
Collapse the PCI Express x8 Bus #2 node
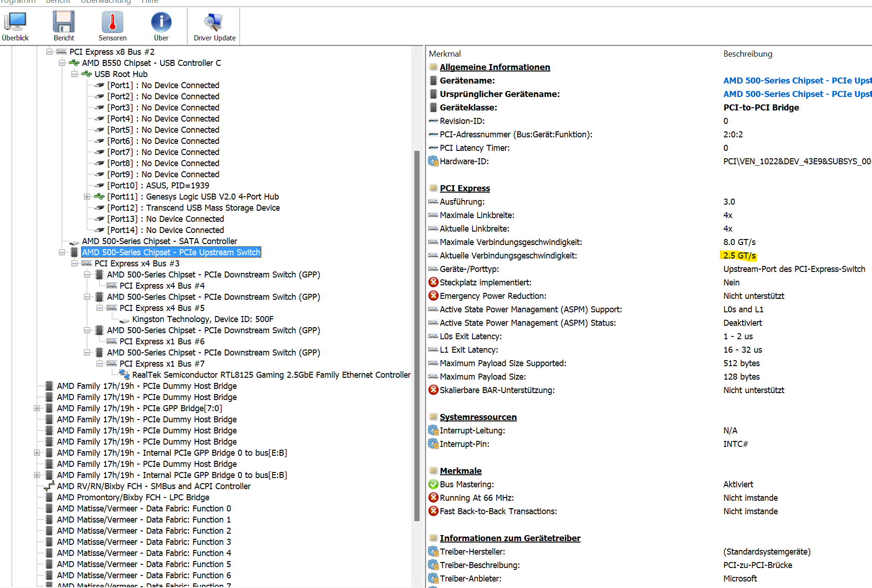click(49, 52)
